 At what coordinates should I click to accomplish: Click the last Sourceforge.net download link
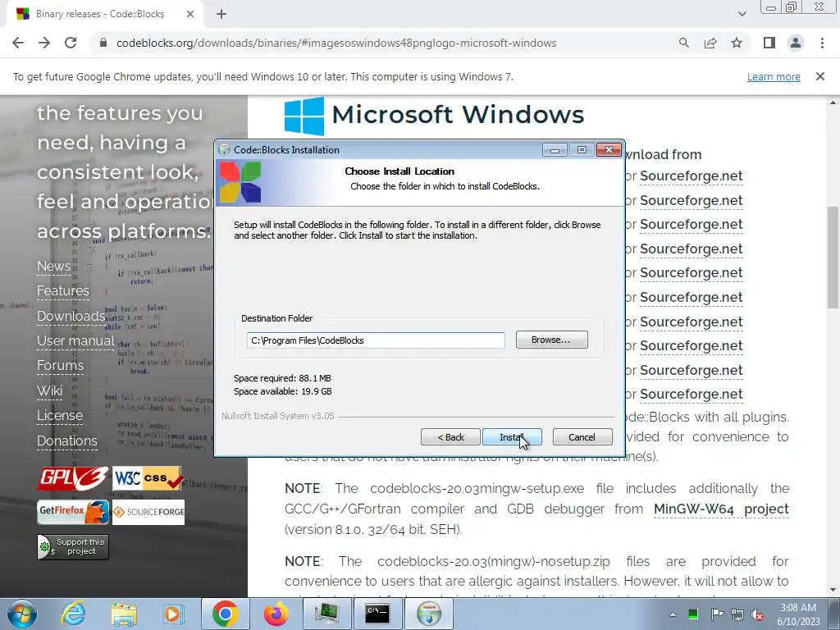(691, 395)
